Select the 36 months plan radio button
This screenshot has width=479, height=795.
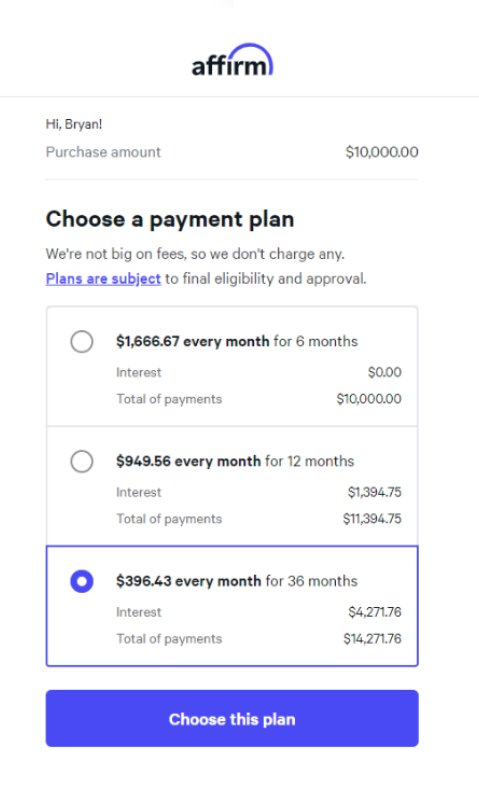(x=82, y=581)
